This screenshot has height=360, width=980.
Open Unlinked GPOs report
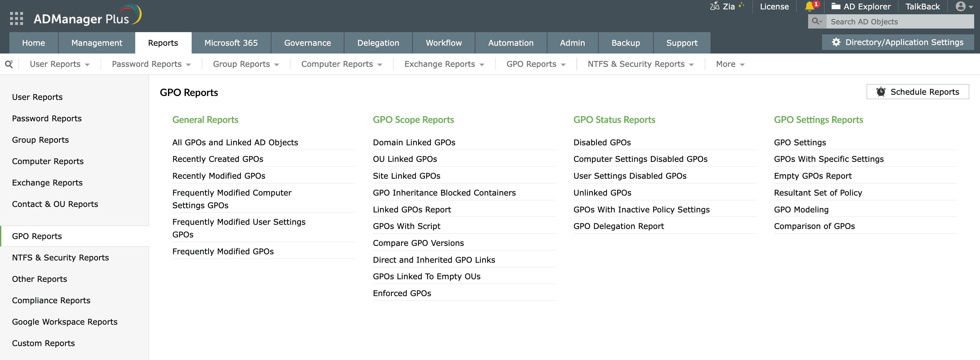tap(602, 193)
